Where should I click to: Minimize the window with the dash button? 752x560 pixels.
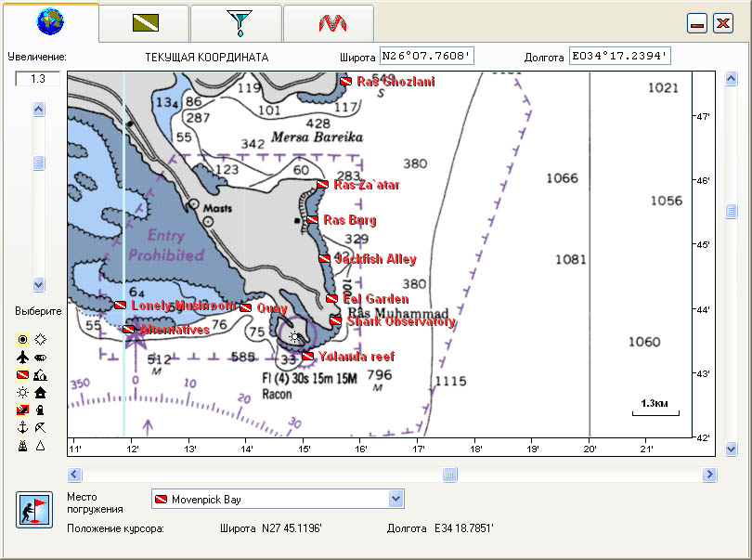697,23
